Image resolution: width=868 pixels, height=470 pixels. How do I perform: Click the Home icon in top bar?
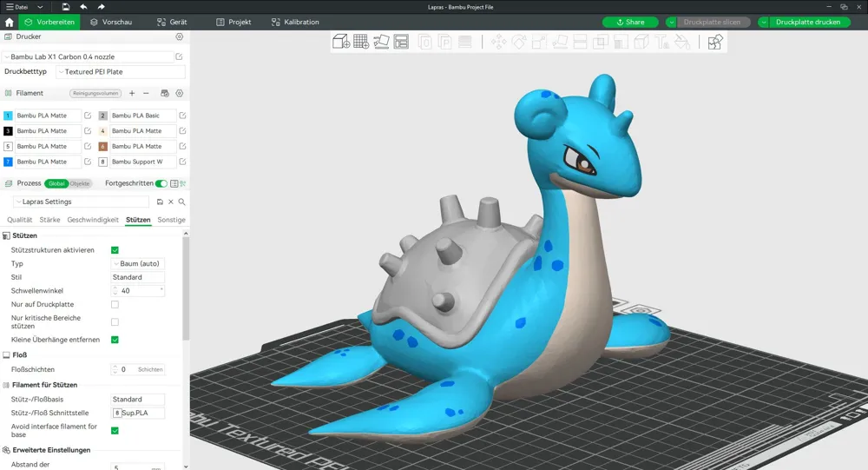(x=9, y=23)
